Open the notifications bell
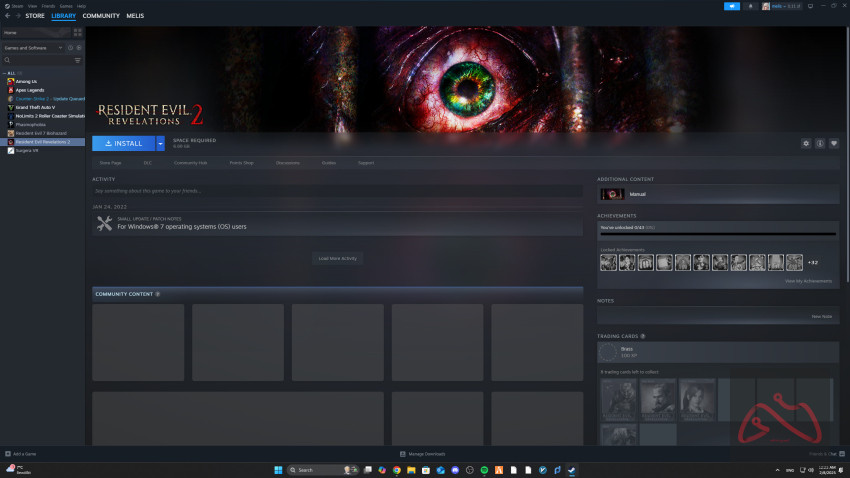The width and height of the screenshot is (850, 478). coord(750,6)
